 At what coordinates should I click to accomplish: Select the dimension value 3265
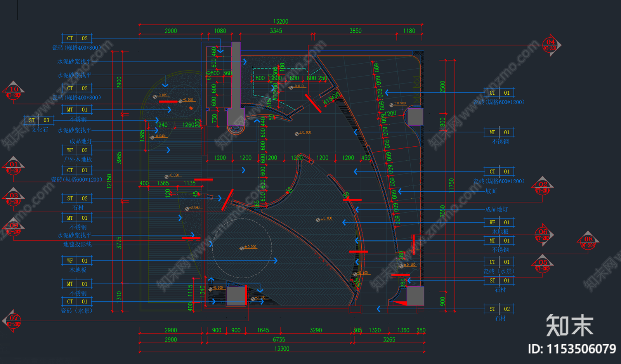389,340
